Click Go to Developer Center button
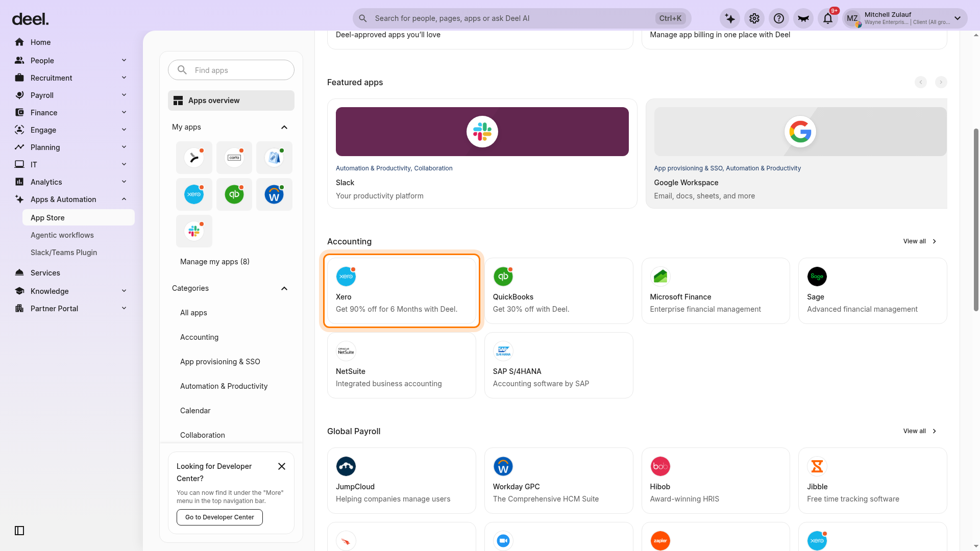 pos(219,517)
